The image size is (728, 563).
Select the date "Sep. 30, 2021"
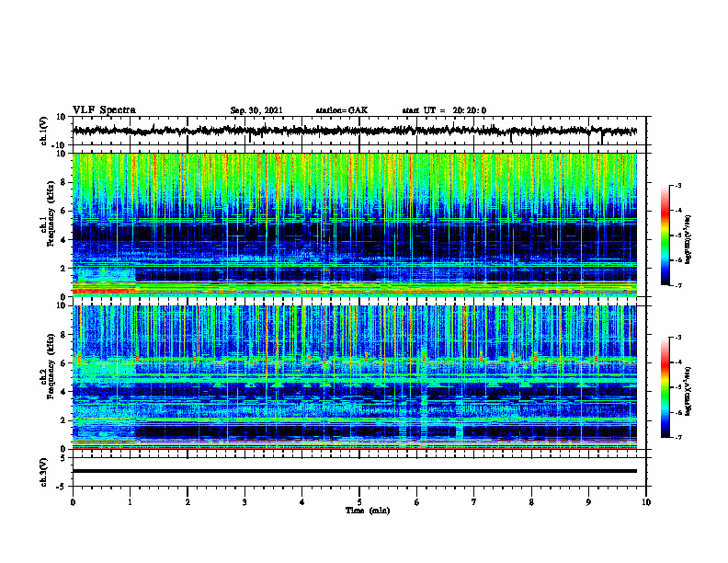pyautogui.click(x=256, y=110)
